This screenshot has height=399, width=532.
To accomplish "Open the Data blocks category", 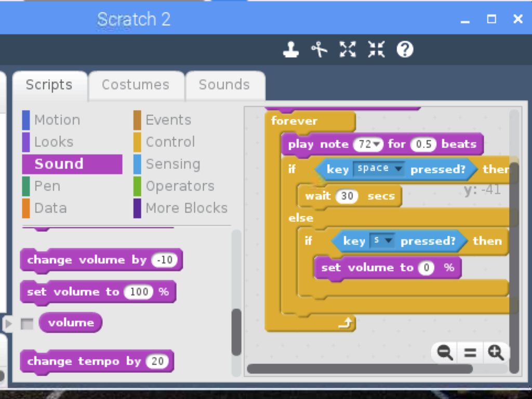I will coord(45,208).
